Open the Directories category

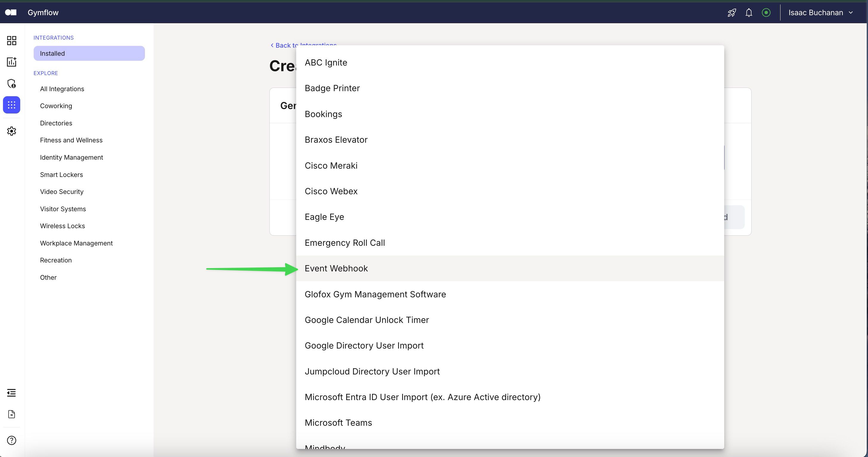click(x=56, y=123)
